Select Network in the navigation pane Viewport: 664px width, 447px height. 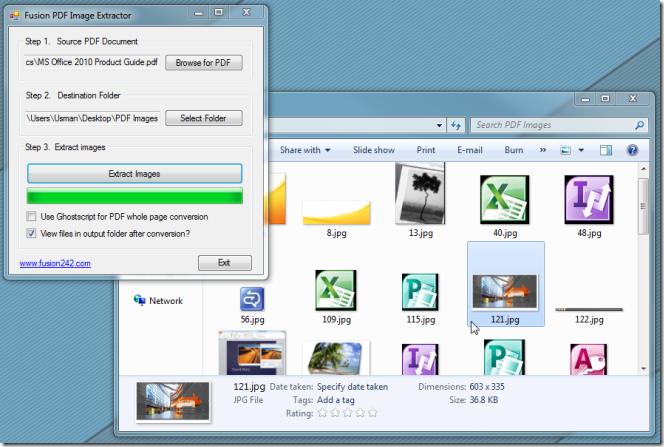click(158, 301)
